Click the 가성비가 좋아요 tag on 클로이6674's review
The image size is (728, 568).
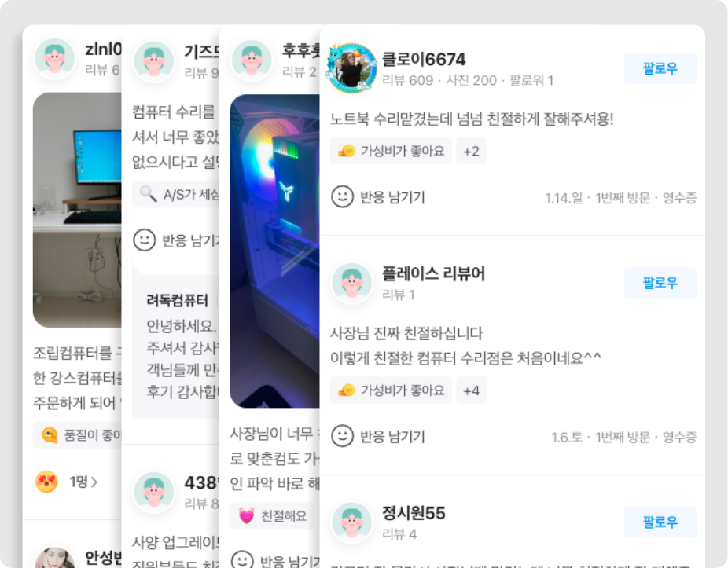pos(391,151)
